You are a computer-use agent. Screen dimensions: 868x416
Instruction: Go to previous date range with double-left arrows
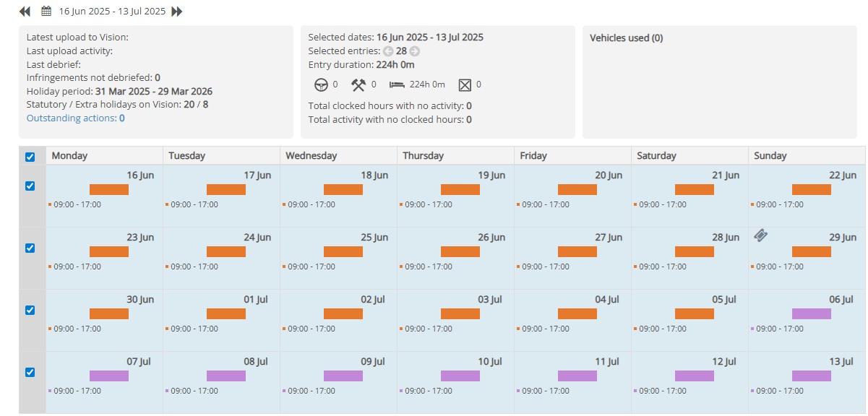coord(25,12)
